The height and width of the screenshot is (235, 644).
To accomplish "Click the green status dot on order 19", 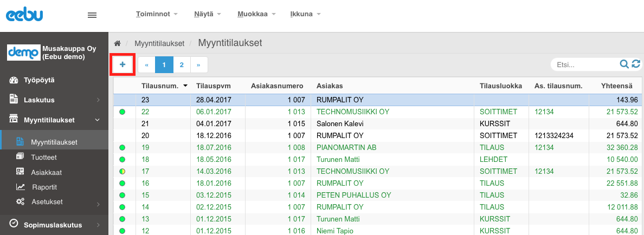I will tap(122, 147).
